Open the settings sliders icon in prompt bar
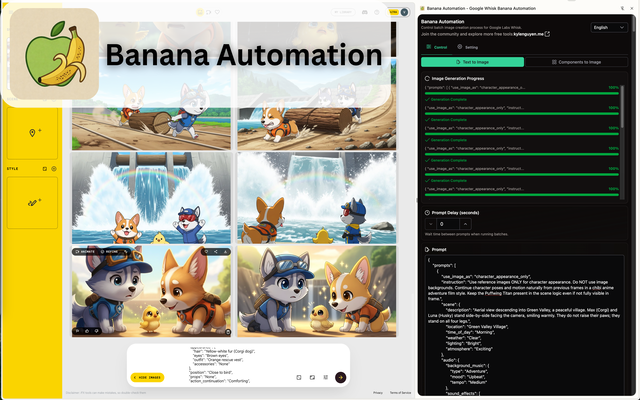640x400 pixels. (326, 378)
